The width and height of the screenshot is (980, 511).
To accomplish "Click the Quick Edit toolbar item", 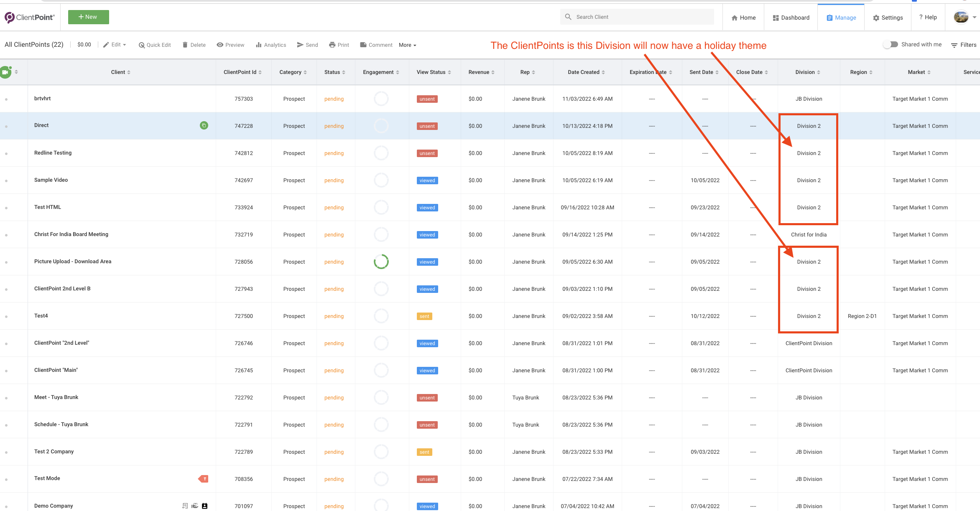I will [155, 45].
